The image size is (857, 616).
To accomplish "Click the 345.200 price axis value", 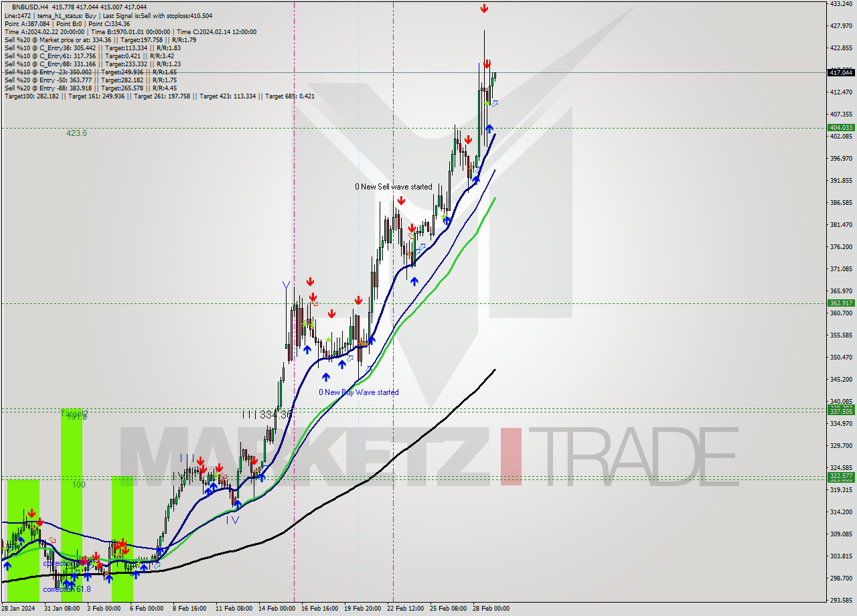I will [x=841, y=379].
